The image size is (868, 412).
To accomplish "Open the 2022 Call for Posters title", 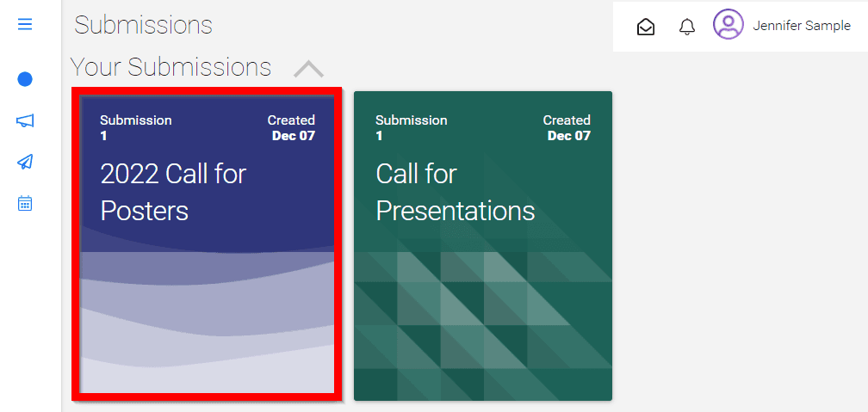I will tap(173, 193).
